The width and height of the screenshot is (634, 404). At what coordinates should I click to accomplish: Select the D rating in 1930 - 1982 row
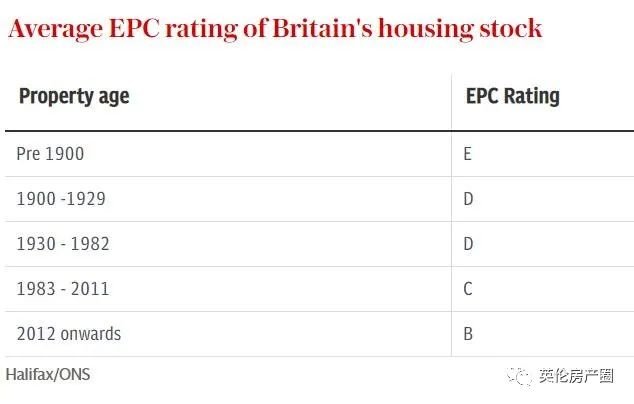tap(468, 244)
